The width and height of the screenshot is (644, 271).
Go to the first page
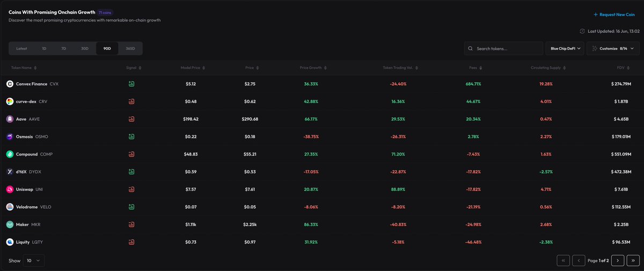point(563,260)
